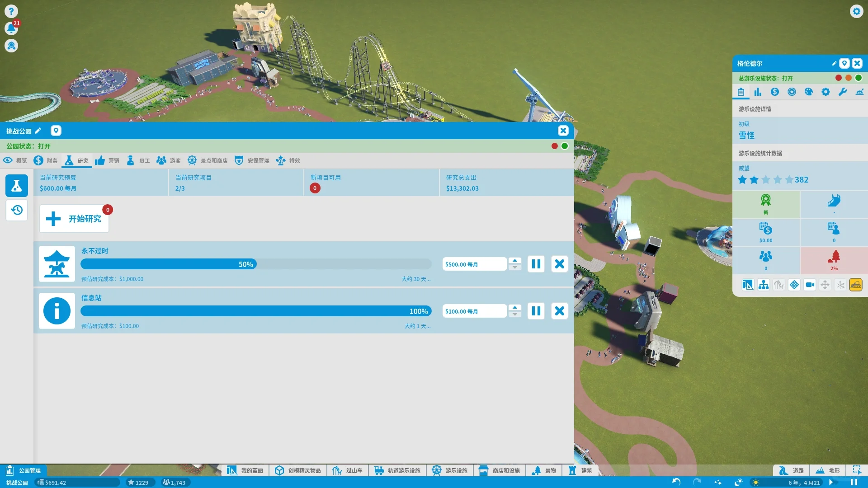Open the ride maintenance wrench tab
The image size is (868, 488).
tap(842, 92)
